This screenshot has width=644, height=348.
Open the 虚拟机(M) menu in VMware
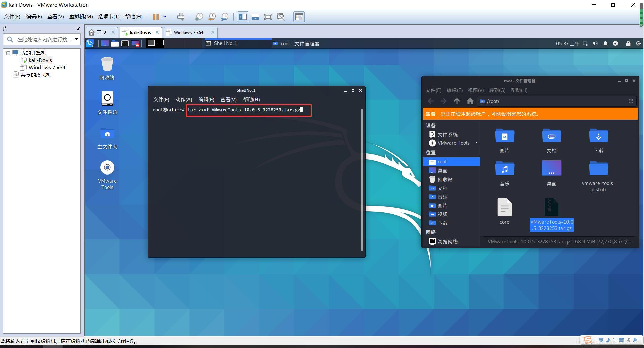81,17
